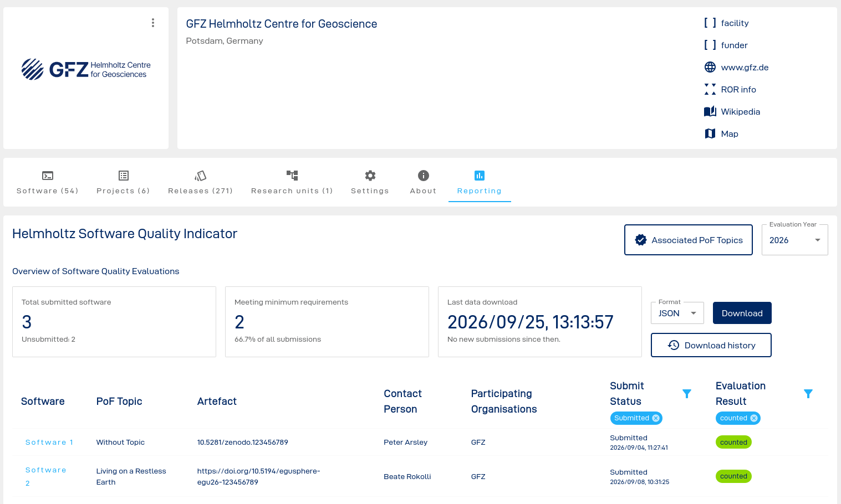Click the Associated PoF Topics button
Viewport: 841px width, 504px height.
pos(689,240)
